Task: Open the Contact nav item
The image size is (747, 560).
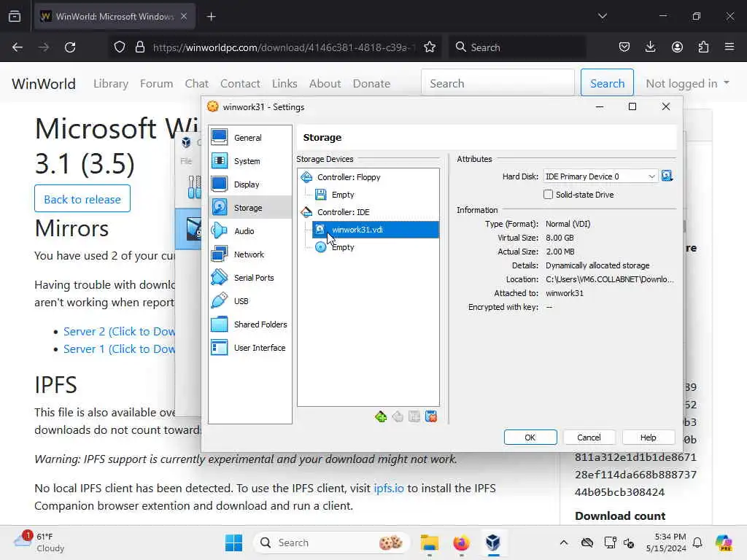Action: (x=240, y=83)
